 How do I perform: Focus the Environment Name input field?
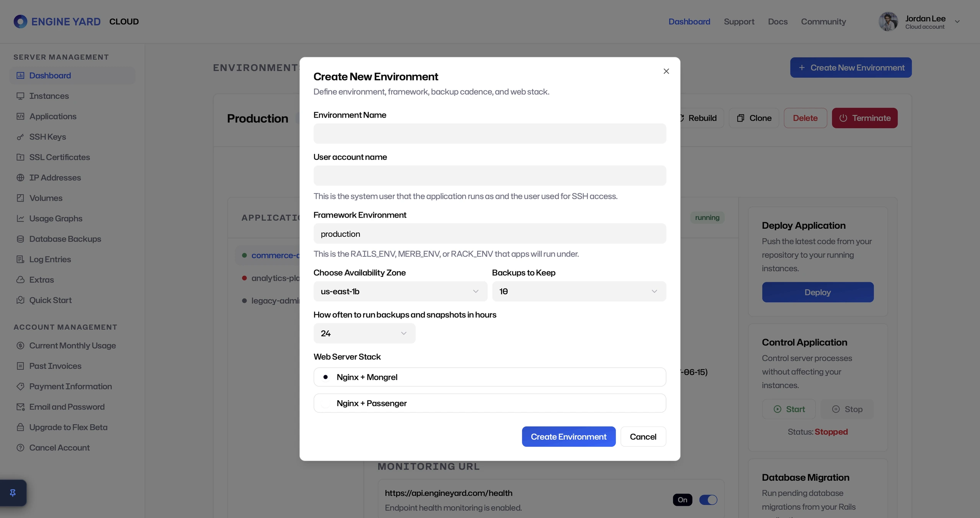click(x=490, y=133)
